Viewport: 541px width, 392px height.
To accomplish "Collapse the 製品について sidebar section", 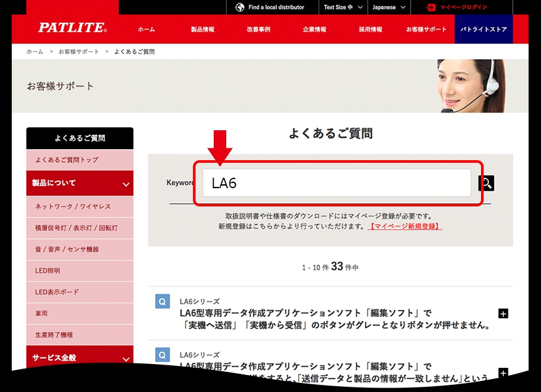I will click(80, 183).
